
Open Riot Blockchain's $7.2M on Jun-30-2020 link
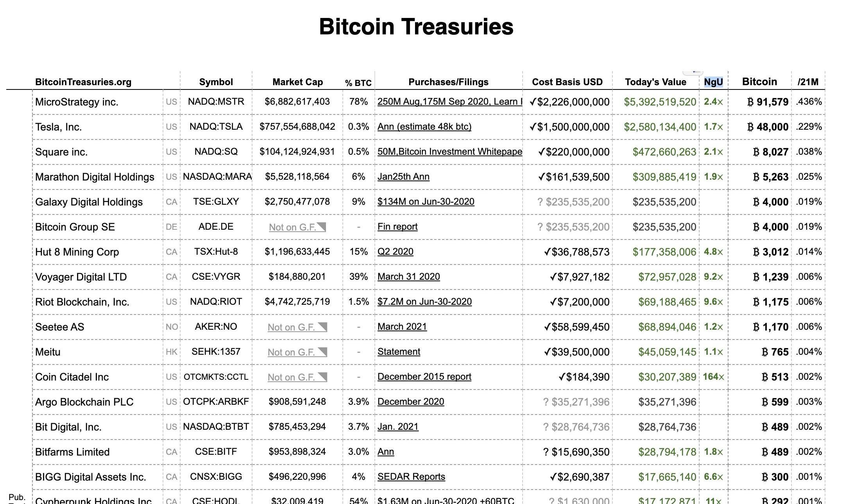tap(424, 302)
